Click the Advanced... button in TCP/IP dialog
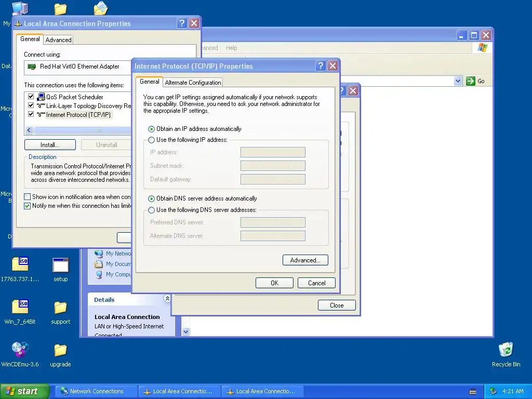 pos(305,260)
